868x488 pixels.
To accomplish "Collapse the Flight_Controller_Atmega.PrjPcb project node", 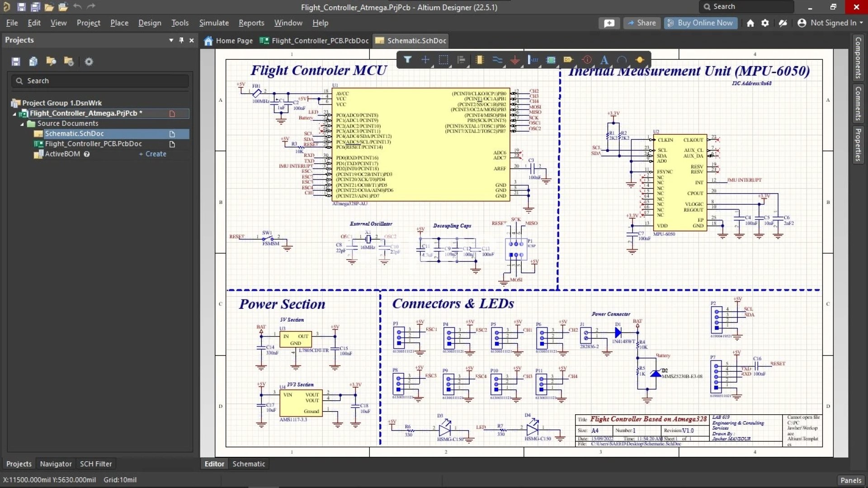I will click(x=14, y=114).
